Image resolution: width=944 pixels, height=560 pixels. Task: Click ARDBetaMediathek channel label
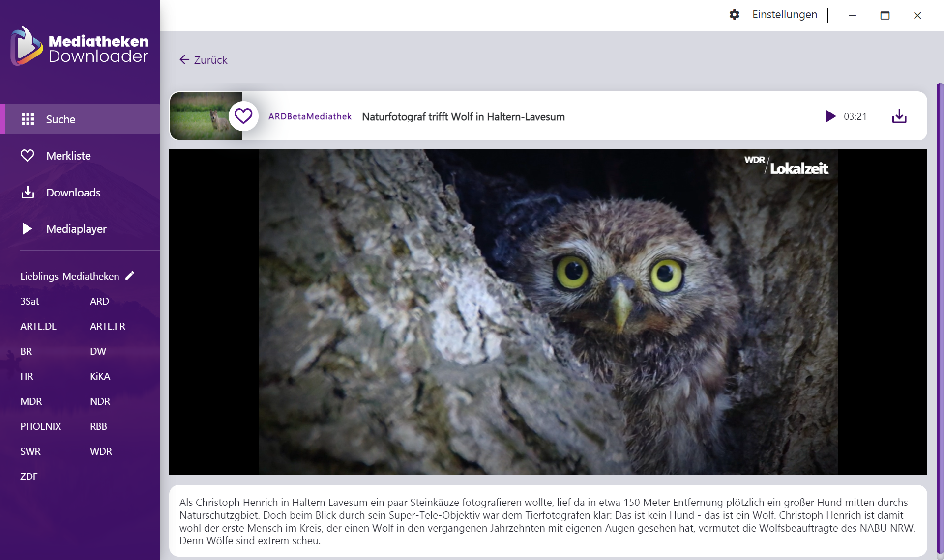[x=310, y=116]
